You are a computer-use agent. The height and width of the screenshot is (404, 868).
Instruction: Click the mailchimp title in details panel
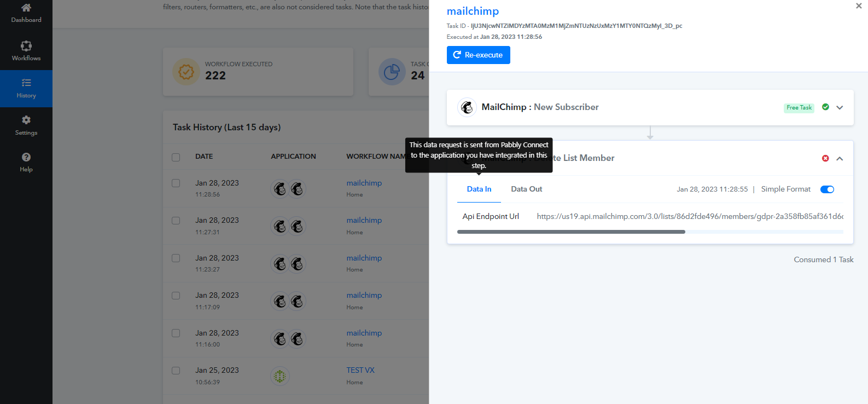click(473, 11)
